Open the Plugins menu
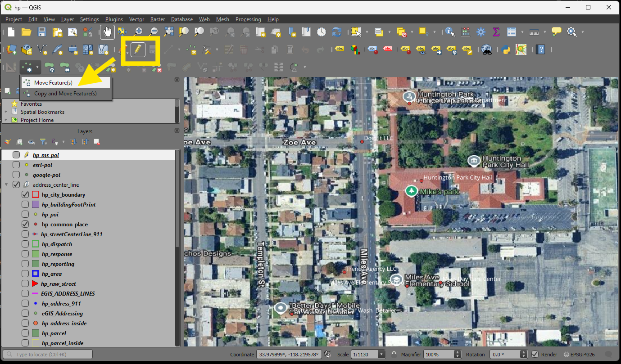 point(114,19)
